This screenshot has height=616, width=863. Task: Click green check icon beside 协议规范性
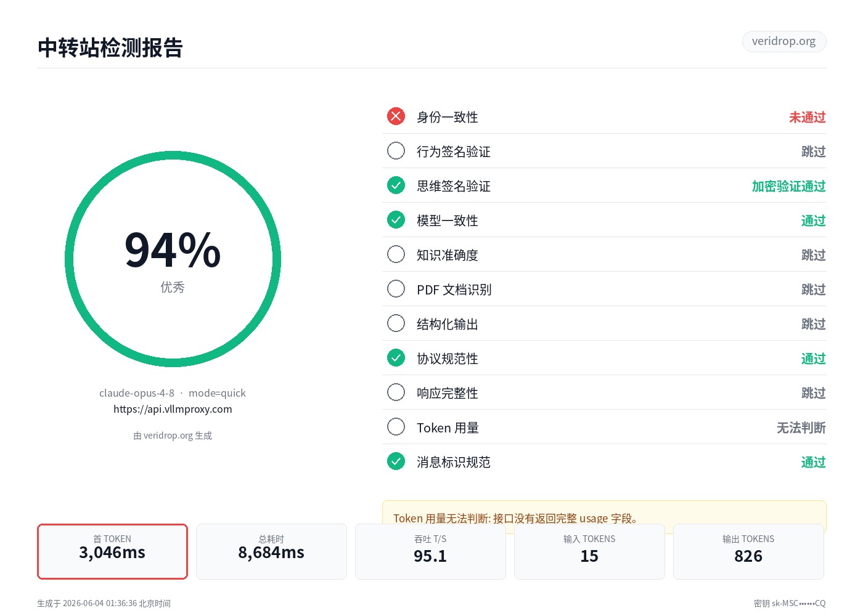[396, 358]
